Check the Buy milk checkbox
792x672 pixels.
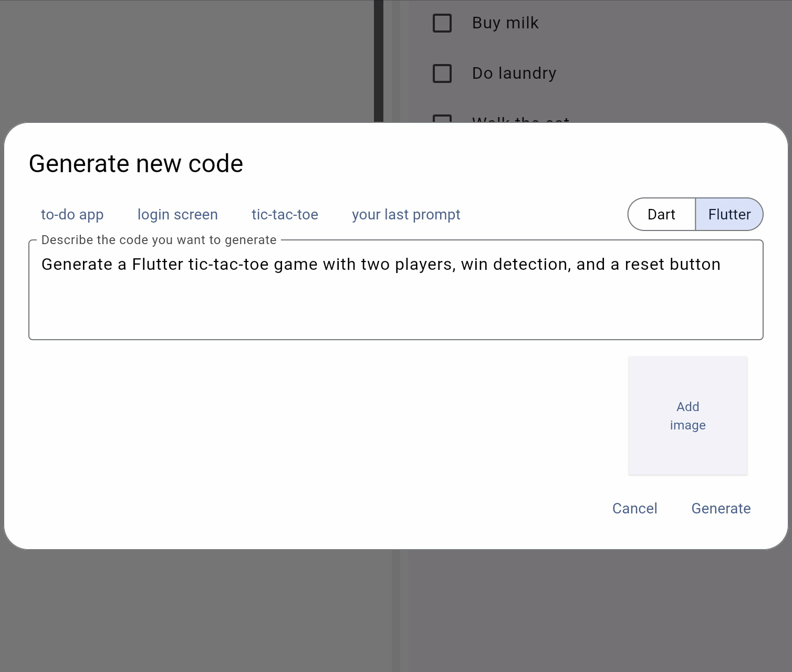[442, 23]
